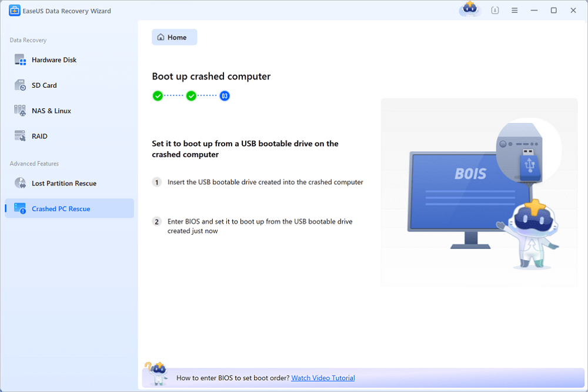
Task: Click the house icon in Home button
Action: tap(161, 37)
